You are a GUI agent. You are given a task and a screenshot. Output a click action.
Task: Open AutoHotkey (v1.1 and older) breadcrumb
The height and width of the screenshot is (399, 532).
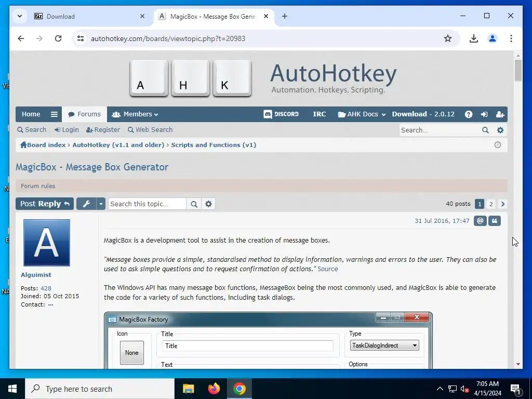118,145
